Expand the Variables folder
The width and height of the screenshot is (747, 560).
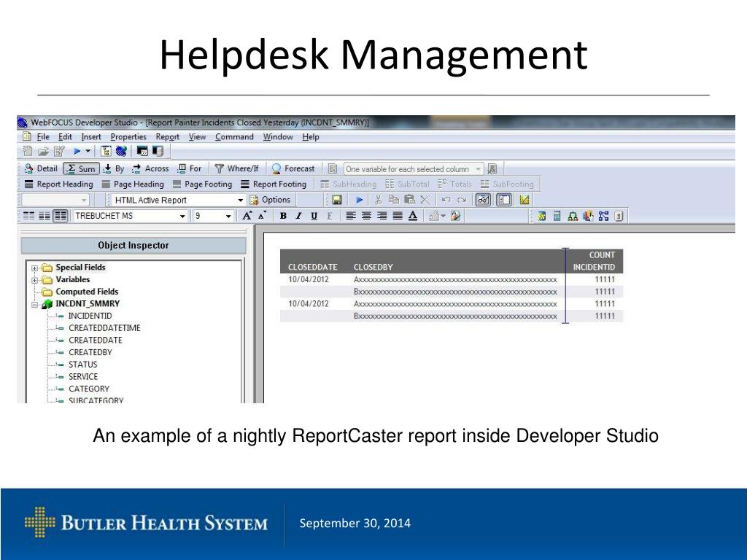[x=34, y=280]
